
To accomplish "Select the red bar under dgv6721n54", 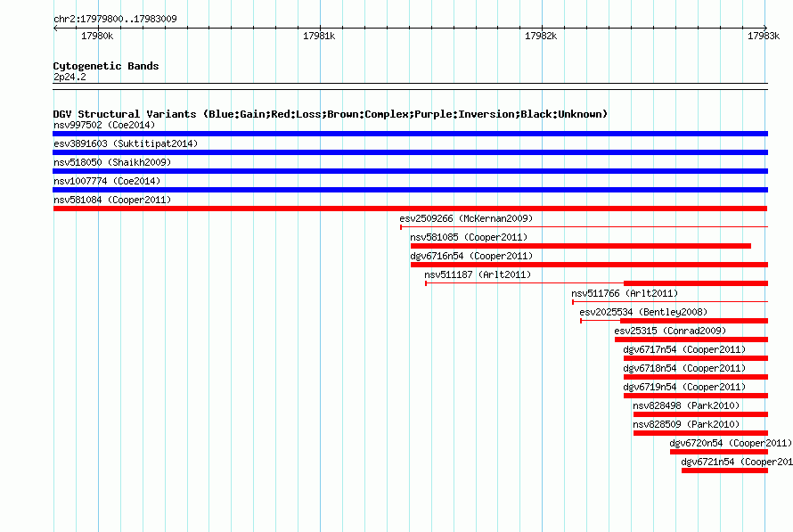I will [724, 471].
